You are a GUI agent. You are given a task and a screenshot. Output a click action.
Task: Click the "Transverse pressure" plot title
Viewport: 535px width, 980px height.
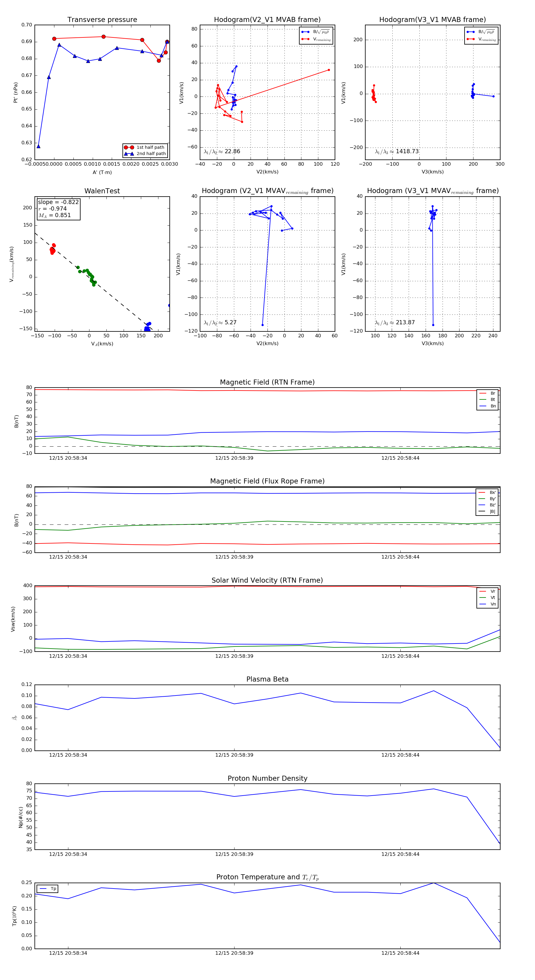(102, 19)
